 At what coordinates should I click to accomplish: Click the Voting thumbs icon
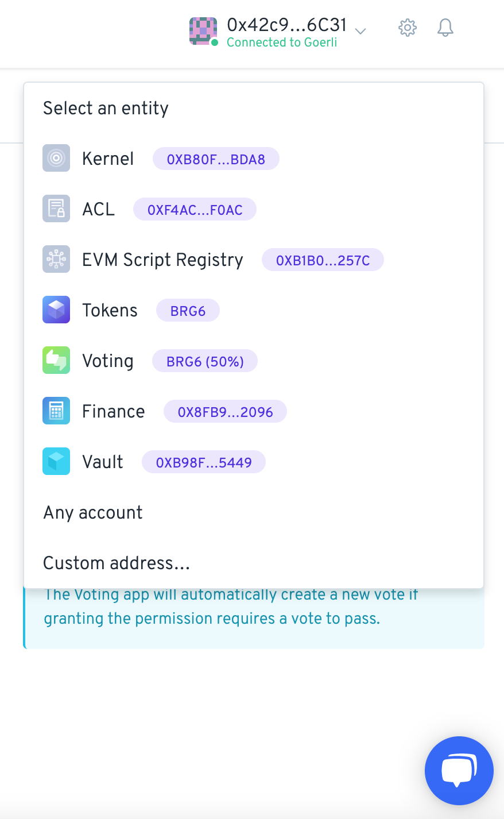tap(56, 360)
